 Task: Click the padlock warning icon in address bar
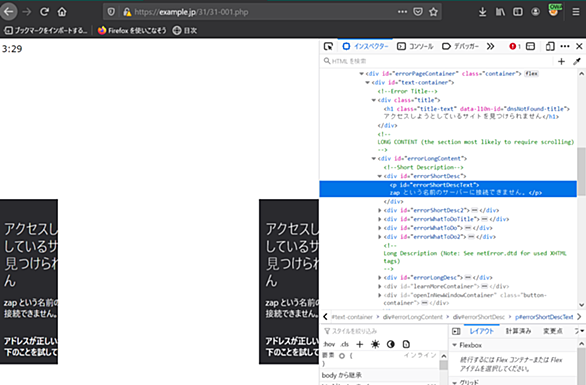(127, 12)
